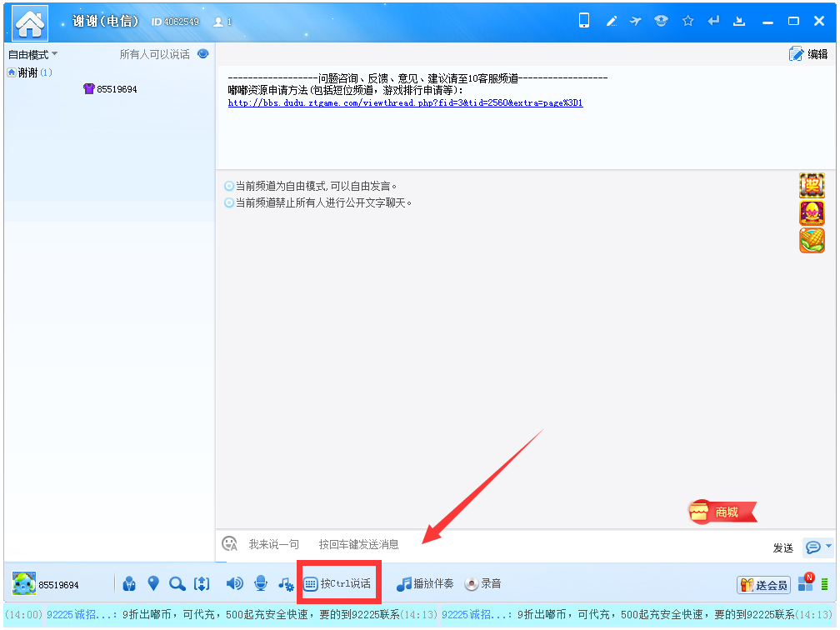Viewport: 840px width, 630px height.
Task: Click the magnifier search icon in bottom toolbar
Action: click(x=177, y=584)
